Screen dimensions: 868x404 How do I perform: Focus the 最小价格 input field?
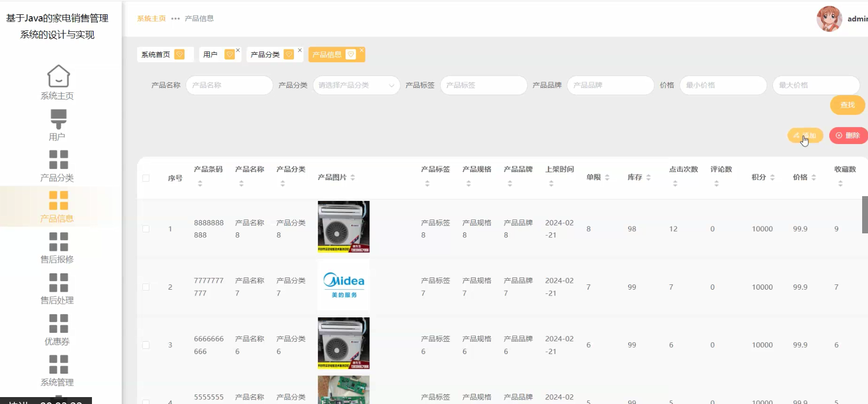pyautogui.click(x=723, y=85)
